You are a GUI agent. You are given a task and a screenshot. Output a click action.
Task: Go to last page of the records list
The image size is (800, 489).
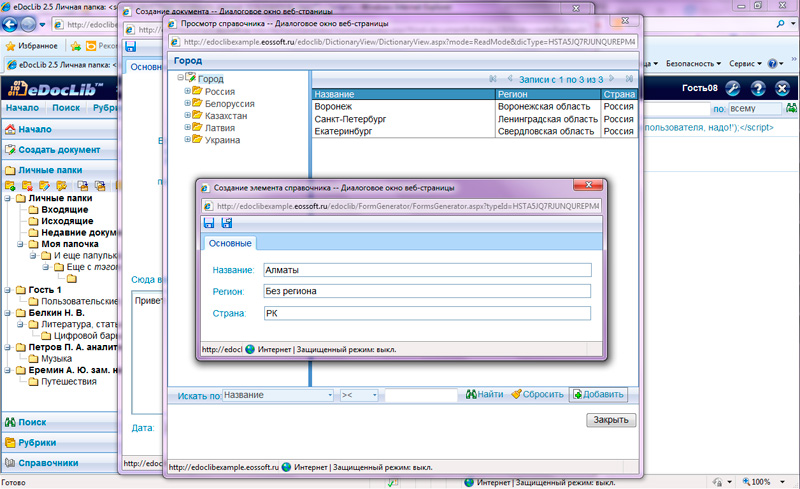click(630, 79)
